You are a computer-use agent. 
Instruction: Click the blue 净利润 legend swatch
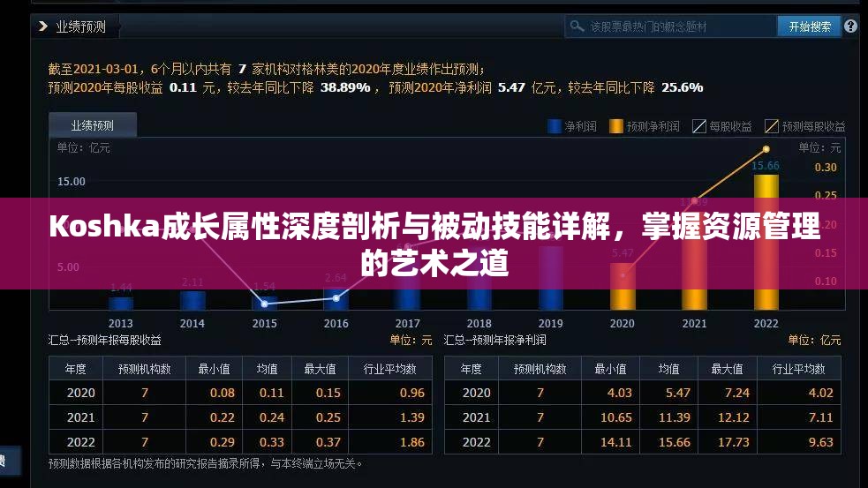(555, 126)
